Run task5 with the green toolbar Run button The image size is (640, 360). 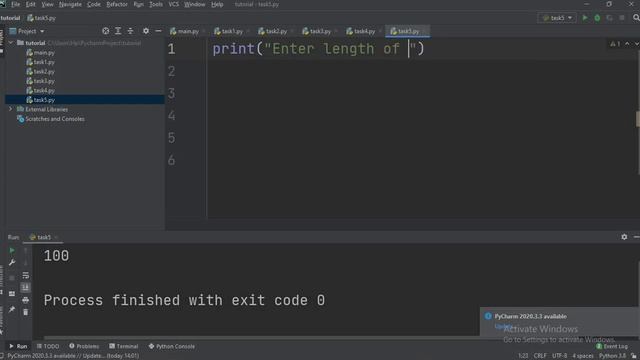pyautogui.click(x=585, y=18)
